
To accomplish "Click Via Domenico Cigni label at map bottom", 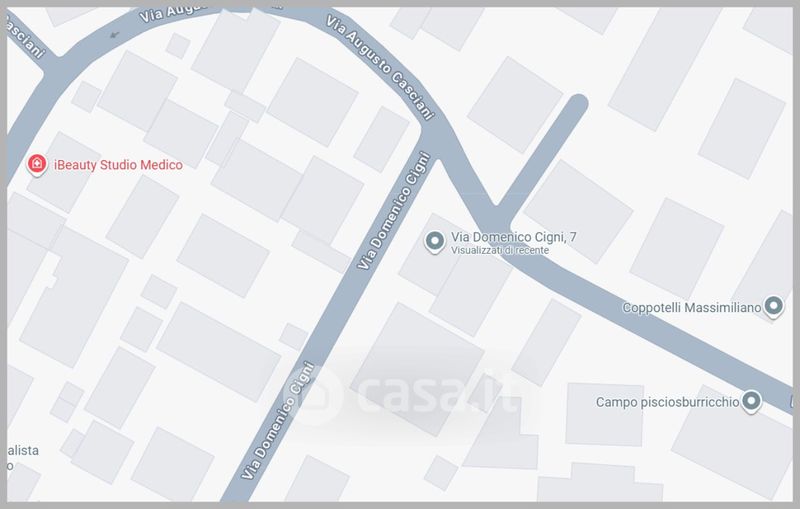I will coord(278,420).
